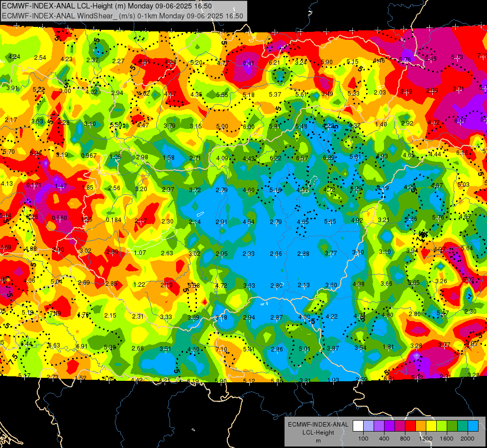Click the light lavender legend swatch
Screen dimensions: 487x448
(369, 426)
